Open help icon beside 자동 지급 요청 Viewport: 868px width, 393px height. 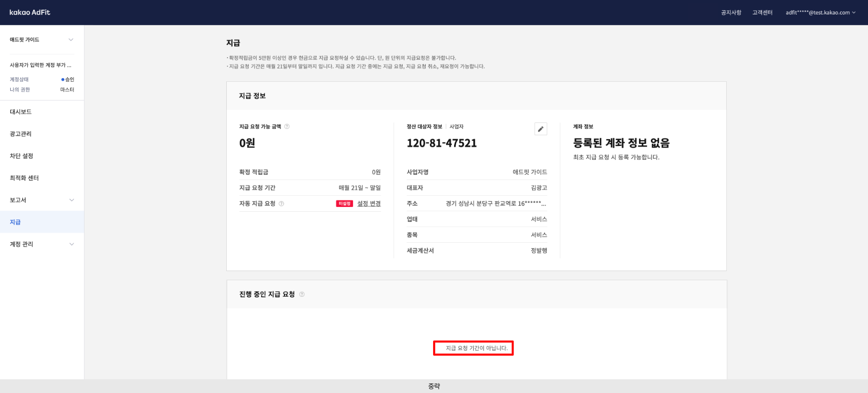coord(281,204)
